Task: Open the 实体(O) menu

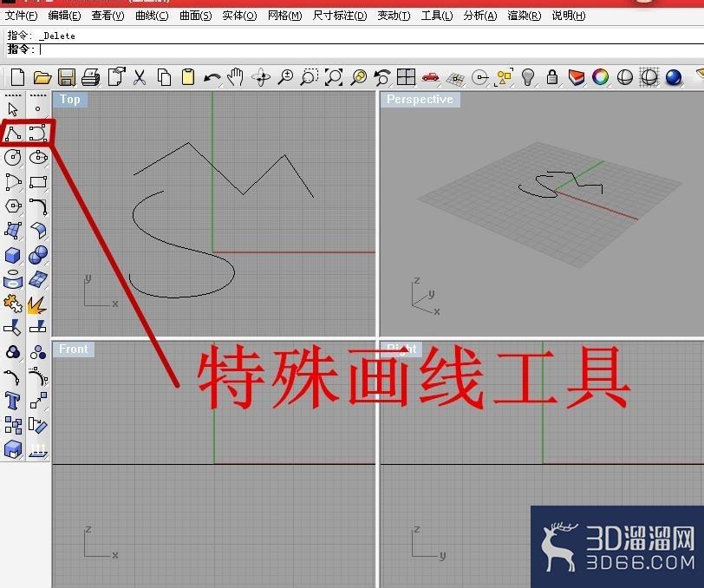Action: (x=239, y=16)
